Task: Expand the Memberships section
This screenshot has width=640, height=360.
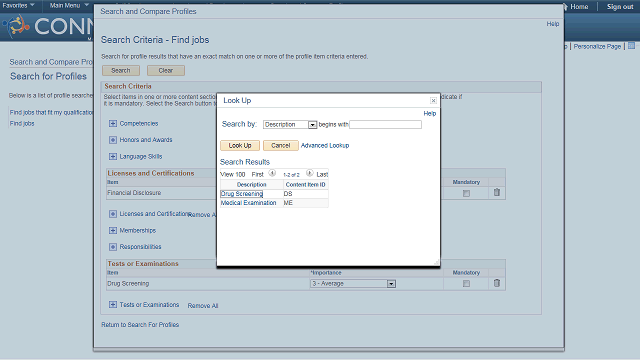Action: pos(113,231)
